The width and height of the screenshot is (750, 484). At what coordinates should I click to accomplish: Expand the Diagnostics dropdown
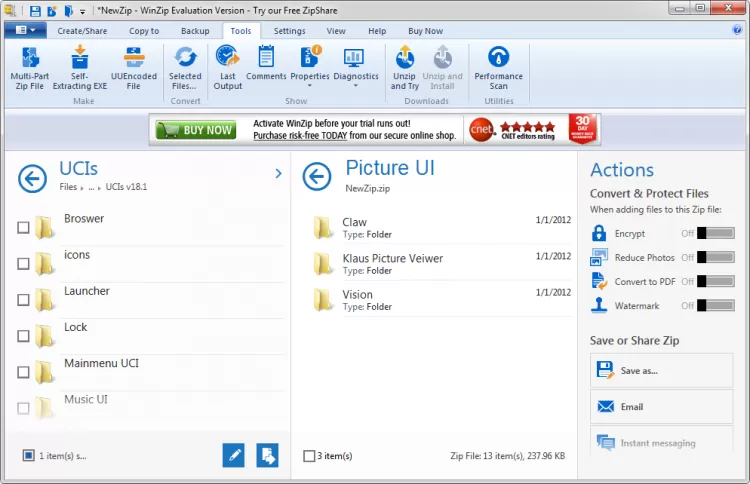[x=355, y=86]
